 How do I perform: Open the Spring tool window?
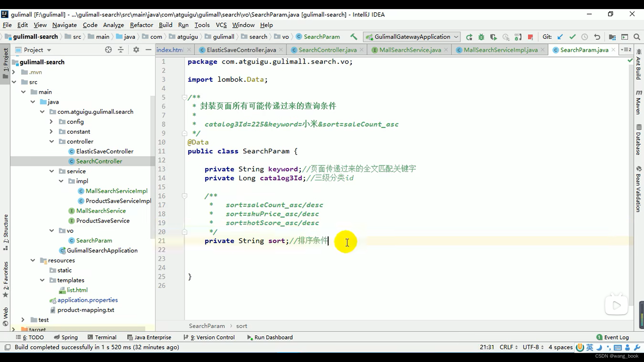coord(66,337)
